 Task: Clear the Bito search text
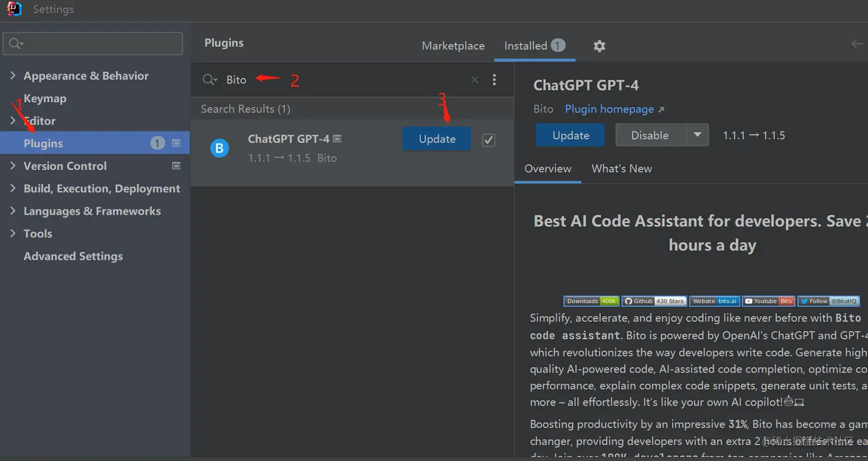[475, 80]
